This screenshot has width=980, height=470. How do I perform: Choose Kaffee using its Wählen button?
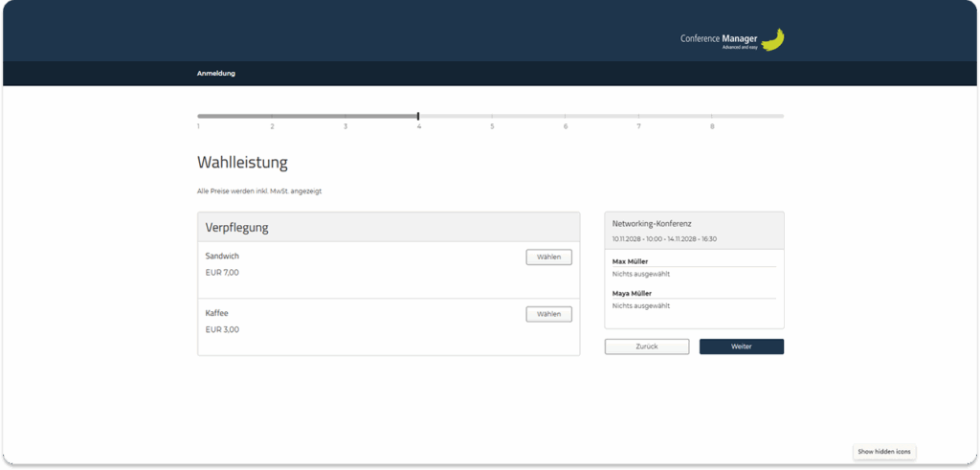tap(548, 314)
